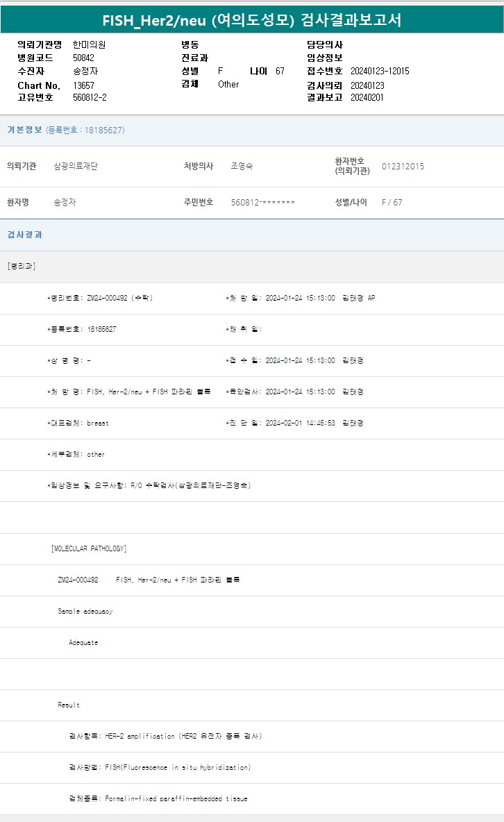Viewport: 504px width, 822px height.
Task: Click the 검사항목 HER-2 amplification line
Action: 165,736
